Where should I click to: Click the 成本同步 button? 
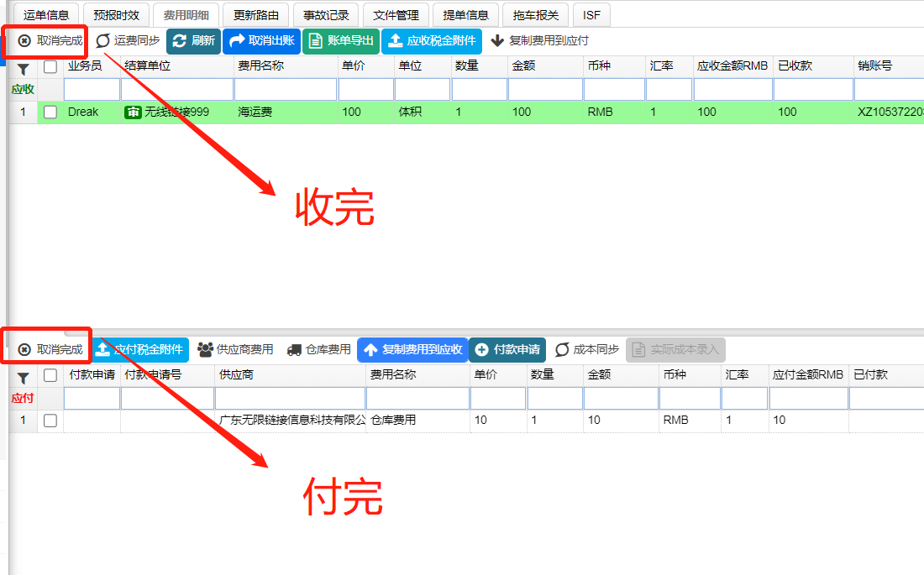(x=587, y=349)
